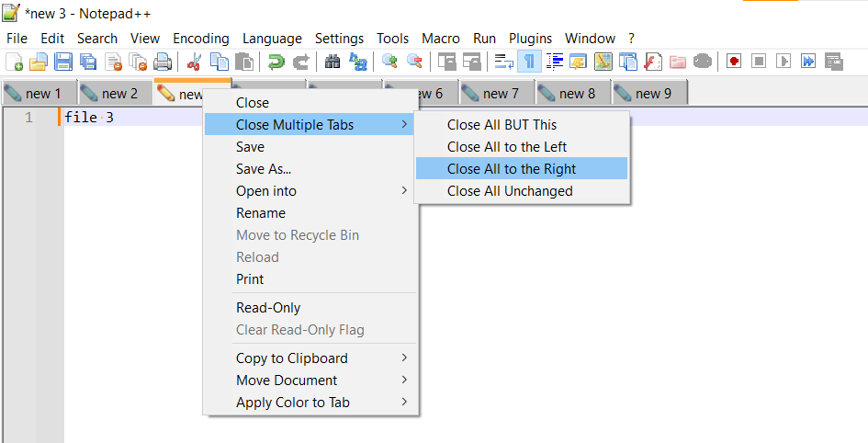Viewport: 868px width, 443px height.
Task: Open the Macro menu
Action: pos(441,39)
